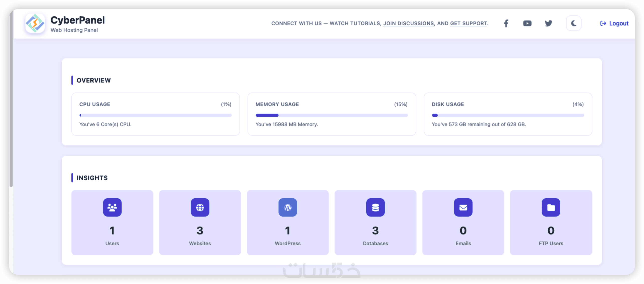Follow the Get Support link
This screenshot has width=644, height=284.
pyautogui.click(x=469, y=23)
